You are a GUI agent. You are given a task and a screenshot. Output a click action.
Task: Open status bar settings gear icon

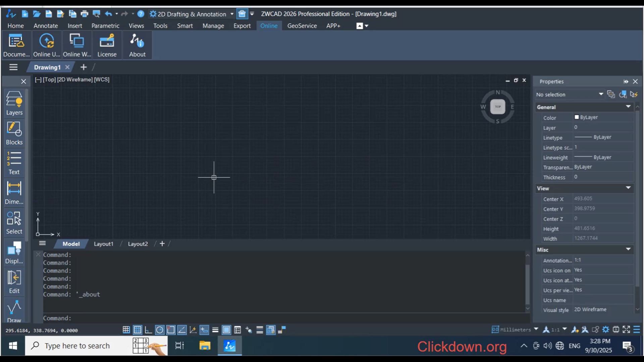(x=606, y=330)
